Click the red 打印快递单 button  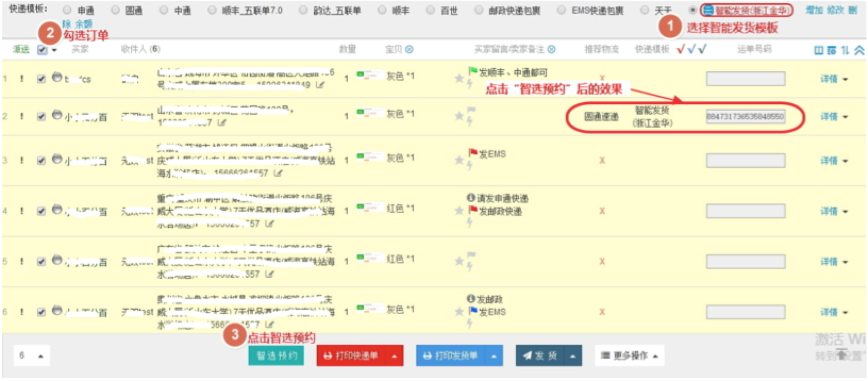(351, 355)
